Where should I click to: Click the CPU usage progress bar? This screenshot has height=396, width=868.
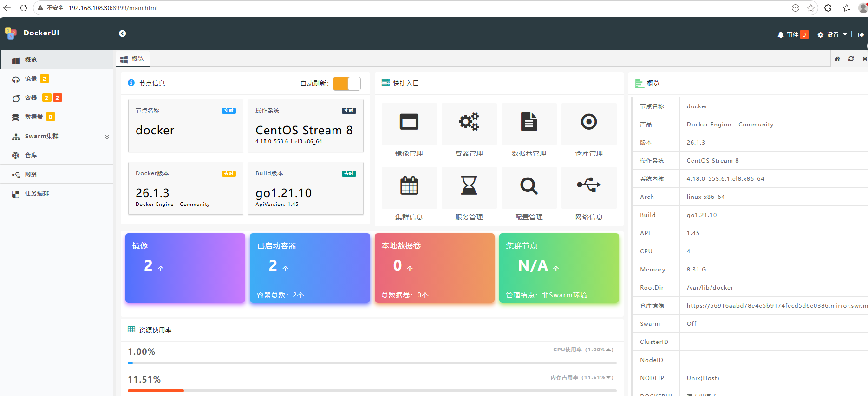pos(372,363)
